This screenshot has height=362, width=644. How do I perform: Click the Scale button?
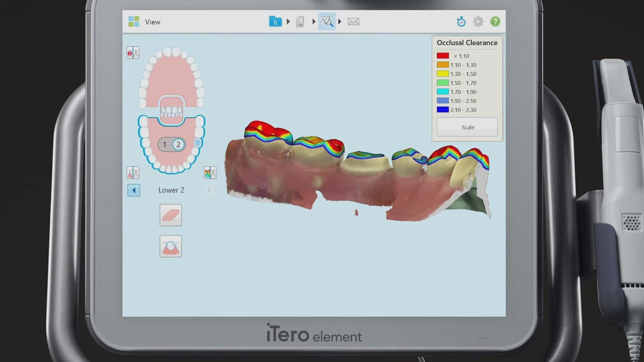pyautogui.click(x=467, y=127)
